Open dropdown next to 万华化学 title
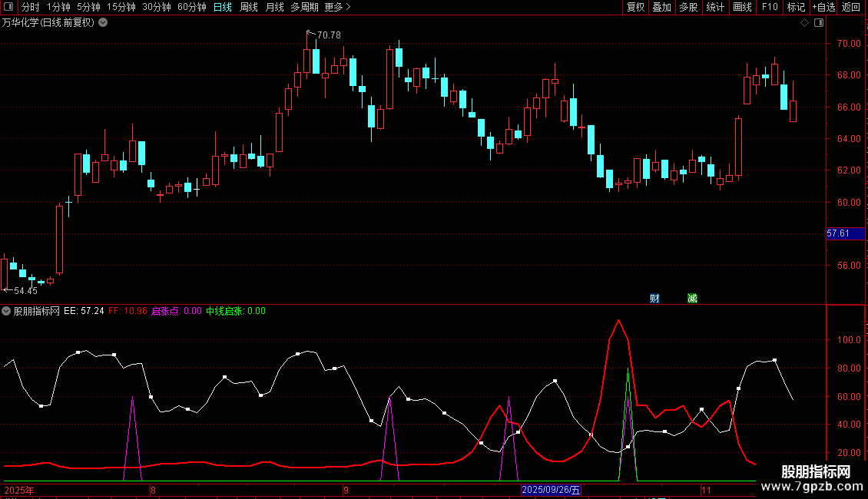868x499 pixels. tap(103, 23)
